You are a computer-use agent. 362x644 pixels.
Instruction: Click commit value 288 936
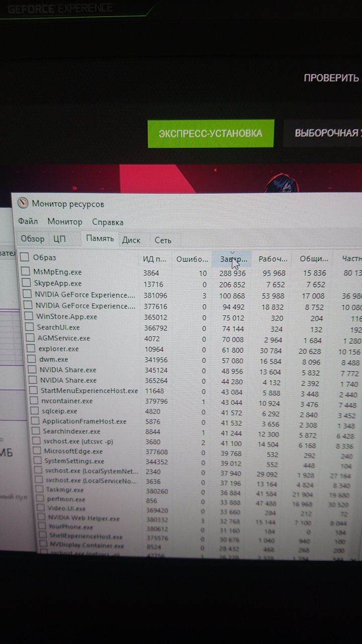click(x=232, y=273)
